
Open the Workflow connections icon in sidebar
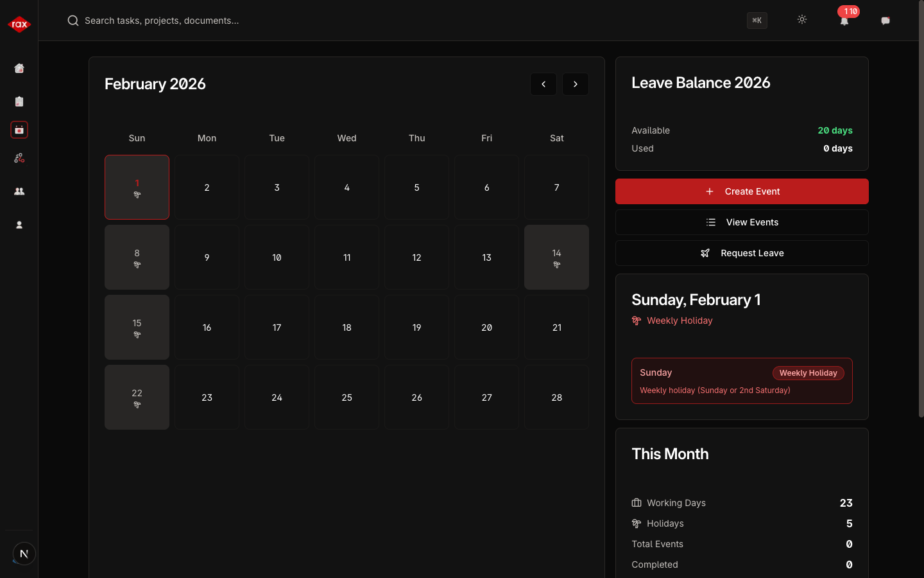coord(19,158)
